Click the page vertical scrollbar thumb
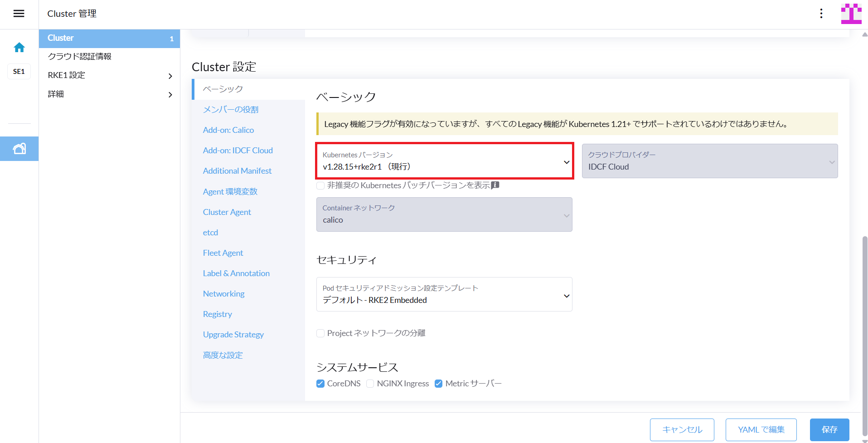The height and width of the screenshot is (443, 868). (865, 336)
